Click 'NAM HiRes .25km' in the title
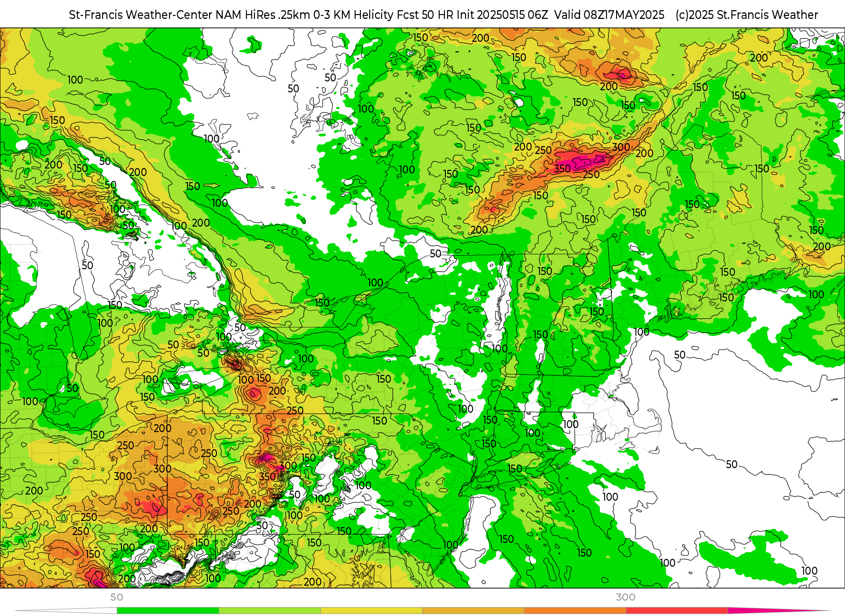845x616 pixels. [x=263, y=15]
